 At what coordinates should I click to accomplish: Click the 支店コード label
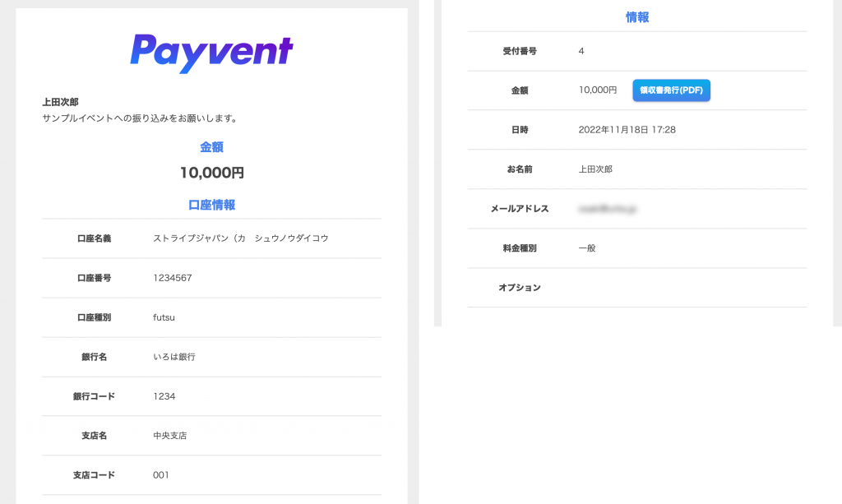pyautogui.click(x=94, y=475)
